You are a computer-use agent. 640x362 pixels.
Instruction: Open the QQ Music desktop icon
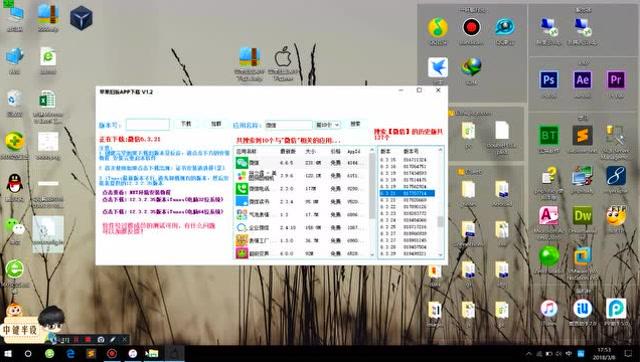pyautogui.click(x=438, y=28)
